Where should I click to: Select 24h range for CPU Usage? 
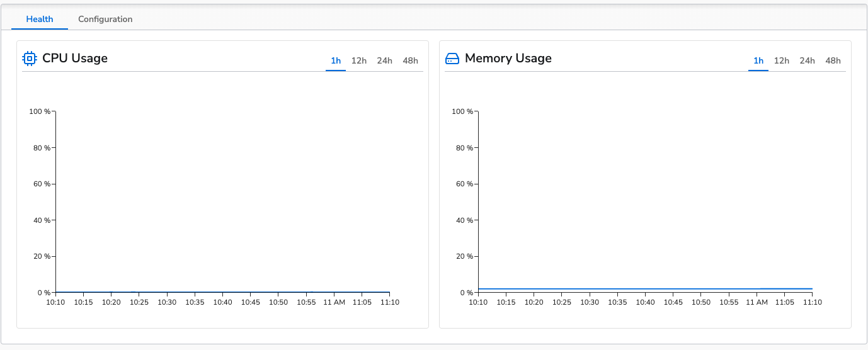385,60
